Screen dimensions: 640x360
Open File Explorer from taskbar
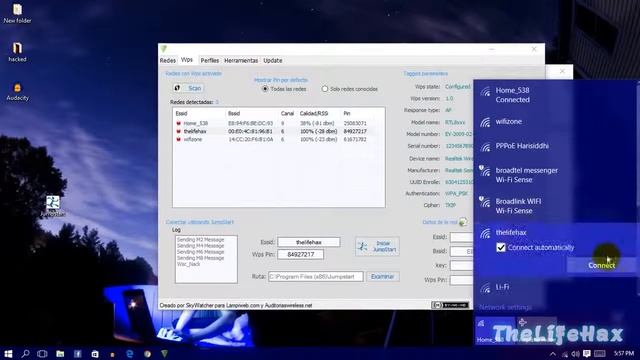pos(60,353)
